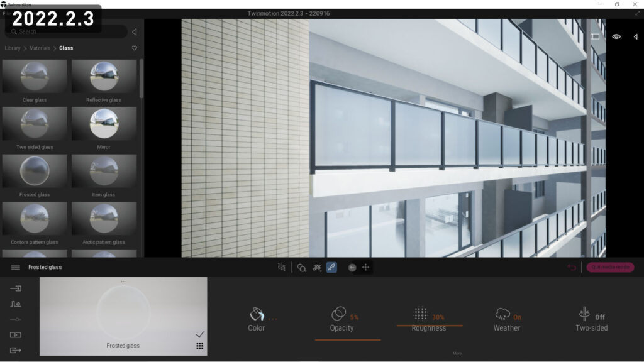Select the material picker eyedropper tool
The width and height of the screenshot is (644, 362).
(331, 268)
